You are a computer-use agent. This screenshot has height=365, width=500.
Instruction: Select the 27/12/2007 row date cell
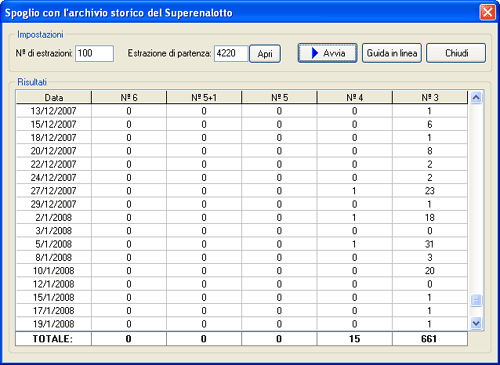click(54, 191)
